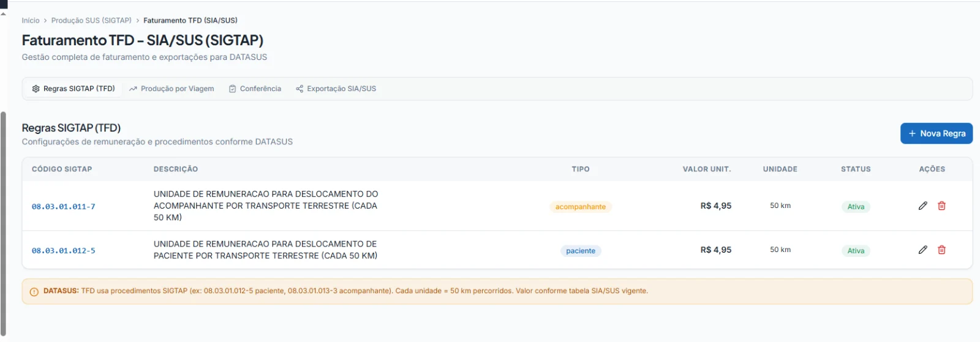
Task: Click the DESCRIÇÃO column header
Action: 176,169
